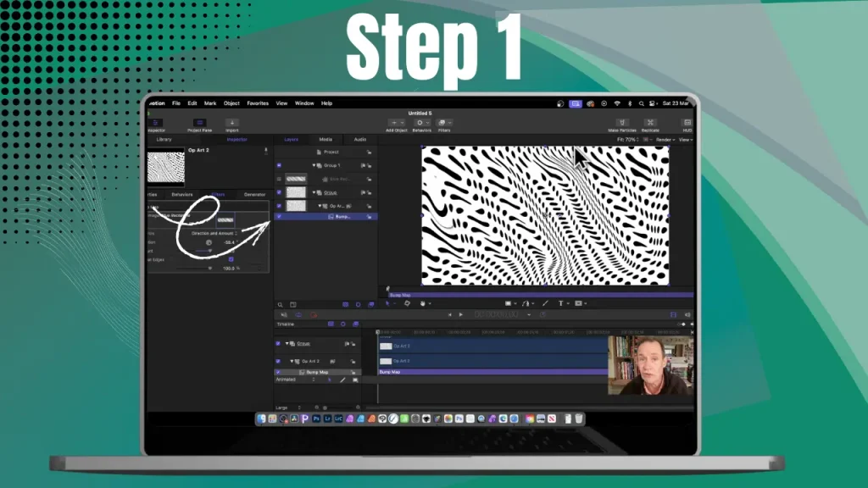Viewport: 868px width, 488px height.
Task: Open the Direction and Amount popup
Action: 214,234
